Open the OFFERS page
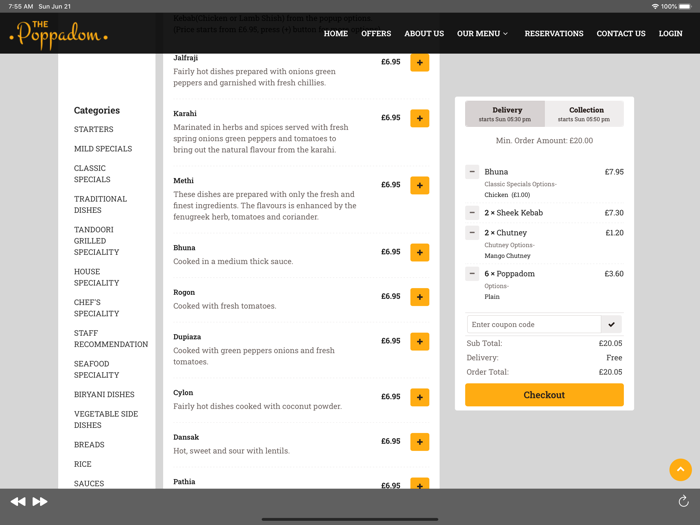This screenshot has height=525, width=700. coord(376,33)
